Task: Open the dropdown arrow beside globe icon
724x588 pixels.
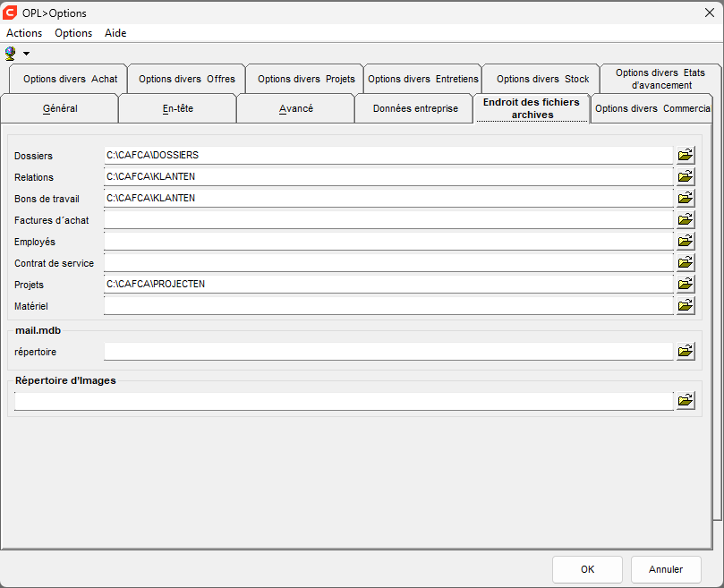Action: 26,54
